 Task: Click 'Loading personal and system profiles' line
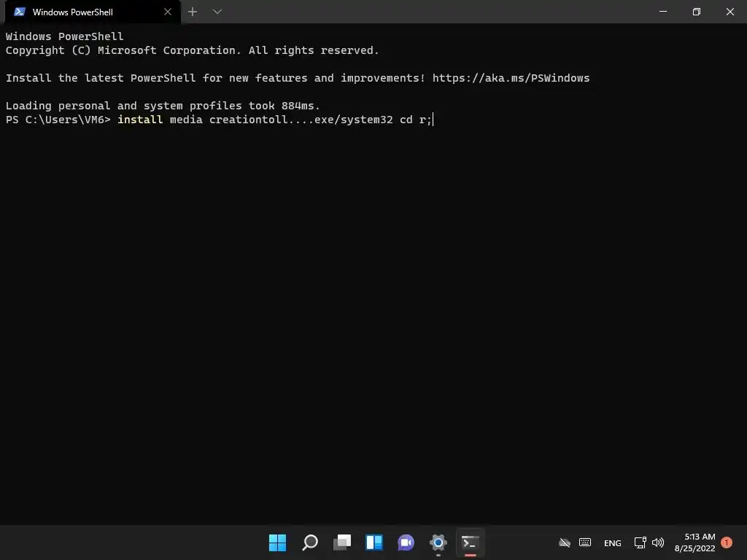pyautogui.click(x=163, y=106)
